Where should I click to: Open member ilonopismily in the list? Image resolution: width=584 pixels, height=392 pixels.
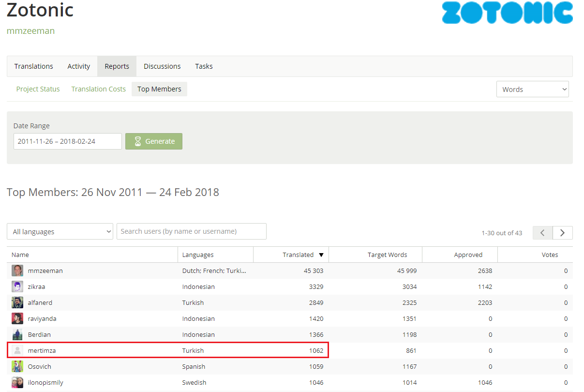(x=45, y=382)
